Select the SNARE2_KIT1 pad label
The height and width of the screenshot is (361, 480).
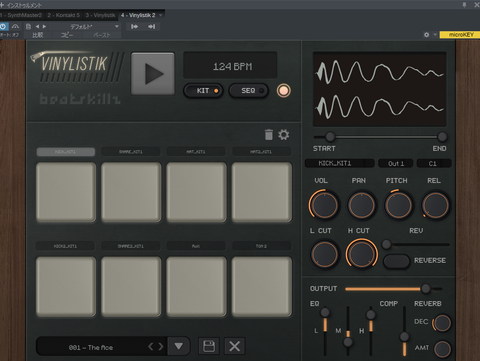point(131,246)
